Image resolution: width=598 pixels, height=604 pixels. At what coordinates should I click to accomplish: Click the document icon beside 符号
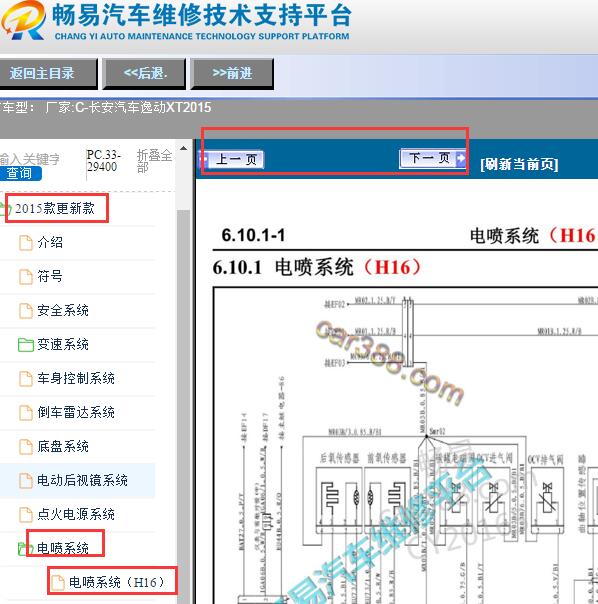[x=26, y=277]
